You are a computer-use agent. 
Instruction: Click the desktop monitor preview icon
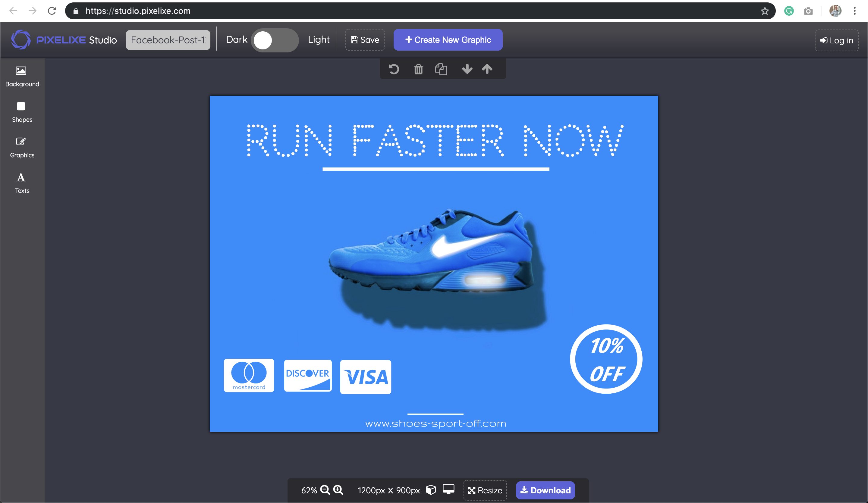tap(448, 489)
